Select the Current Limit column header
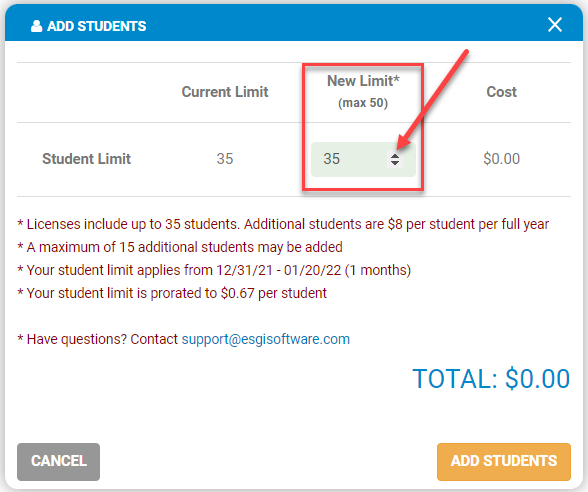Viewport: 588px width, 492px height. click(225, 92)
